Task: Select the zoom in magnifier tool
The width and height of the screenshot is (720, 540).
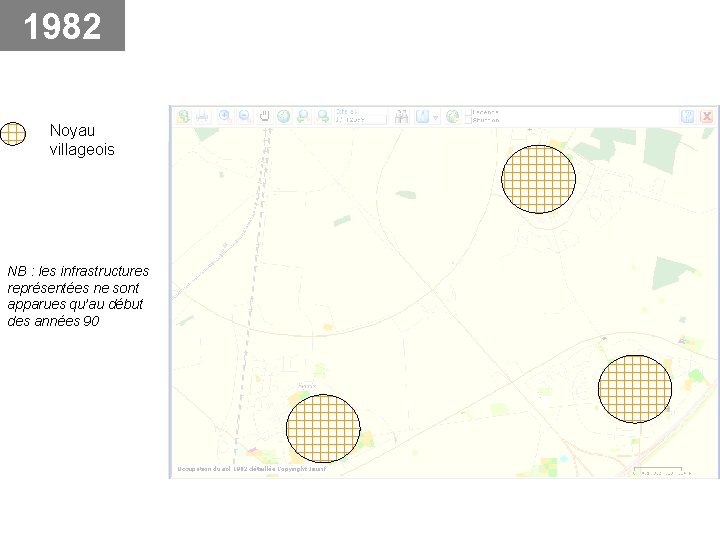Action: tap(225, 116)
